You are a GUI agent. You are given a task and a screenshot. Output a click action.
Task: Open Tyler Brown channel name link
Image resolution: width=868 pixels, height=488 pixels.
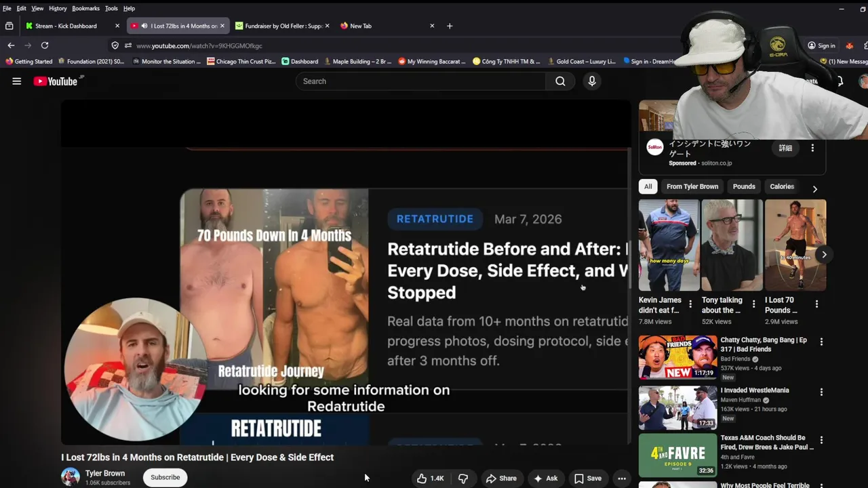click(x=105, y=473)
